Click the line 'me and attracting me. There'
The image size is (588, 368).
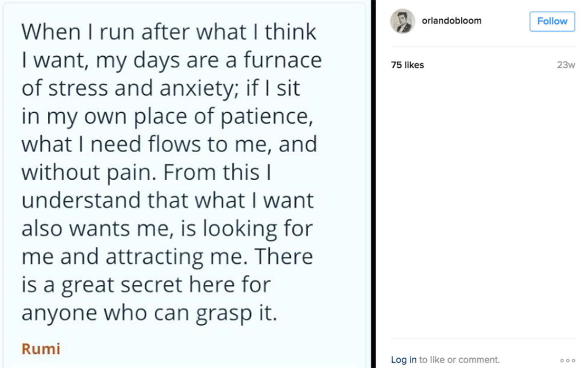pyautogui.click(x=167, y=256)
